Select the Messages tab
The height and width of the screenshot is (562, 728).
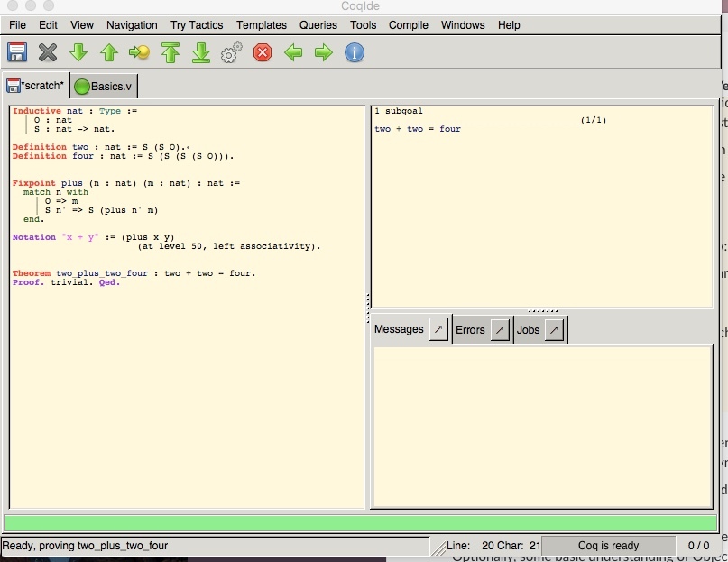399,329
